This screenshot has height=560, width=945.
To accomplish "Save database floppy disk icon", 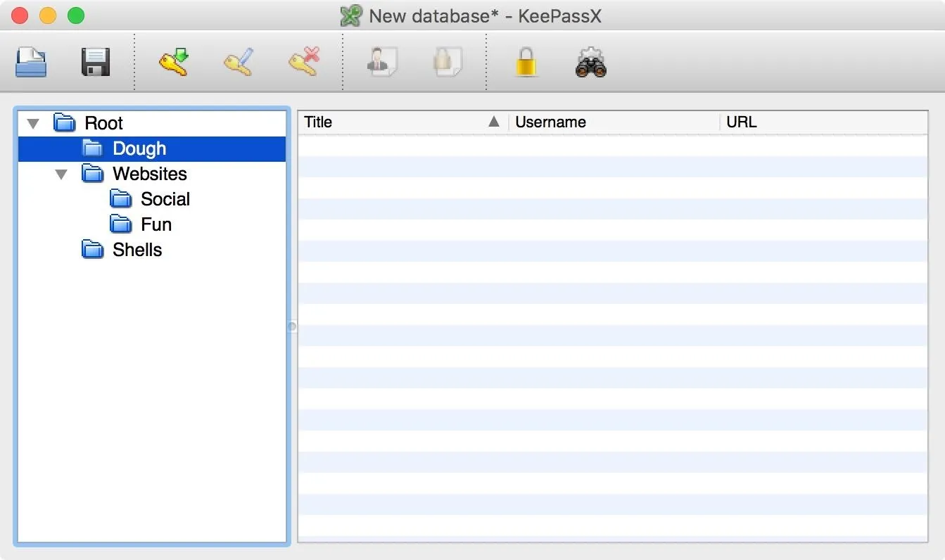I will click(x=96, y=63).
